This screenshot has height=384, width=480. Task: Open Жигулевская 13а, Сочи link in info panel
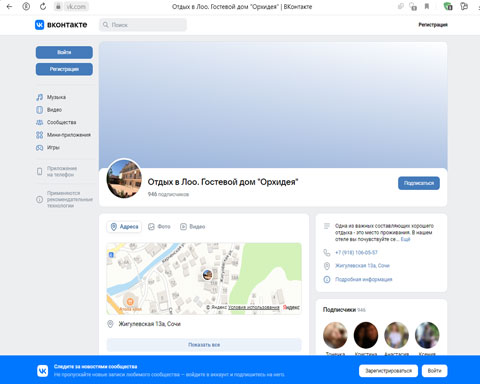click(362, 266)
